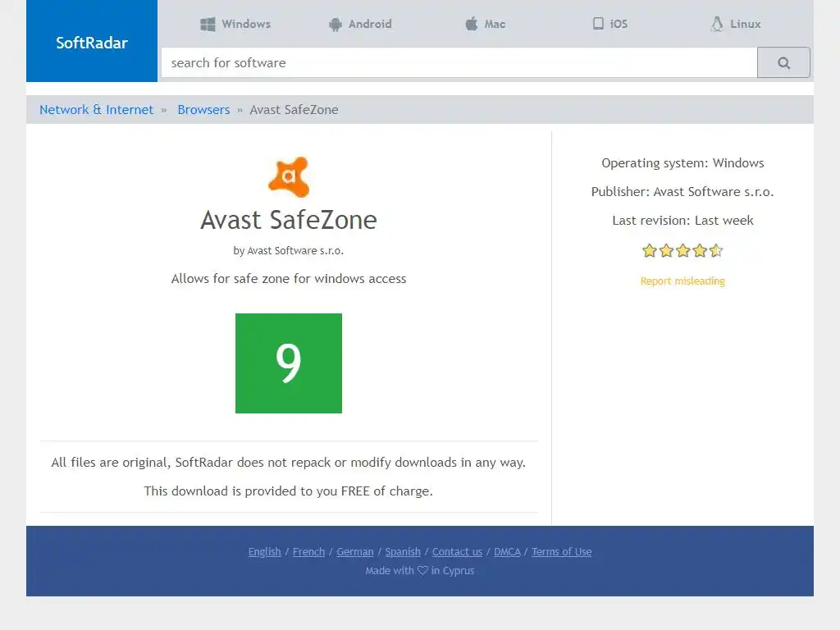Screen dimensions: 840x630
Task: Click 'provided to you FREE' text
Action: (x=289, y=491)
